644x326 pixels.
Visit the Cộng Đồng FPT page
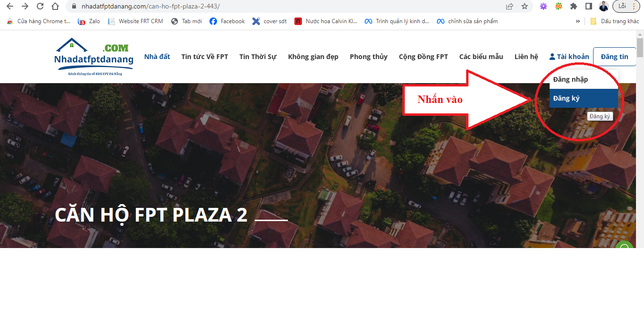[x=423, y=57]
